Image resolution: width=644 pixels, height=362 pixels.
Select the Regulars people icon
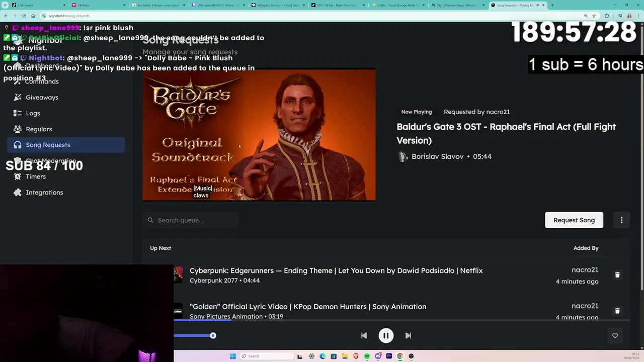coord(18,129)
